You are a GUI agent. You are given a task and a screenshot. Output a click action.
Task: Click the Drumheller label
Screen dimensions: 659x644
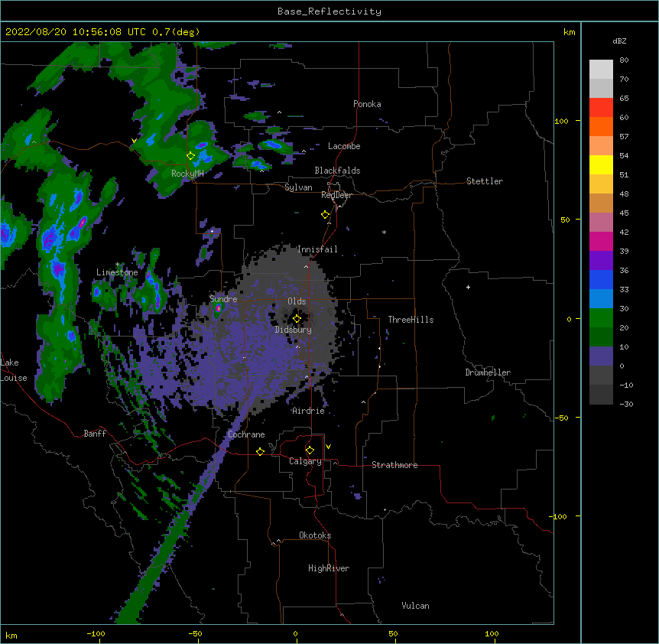point(488,372)
